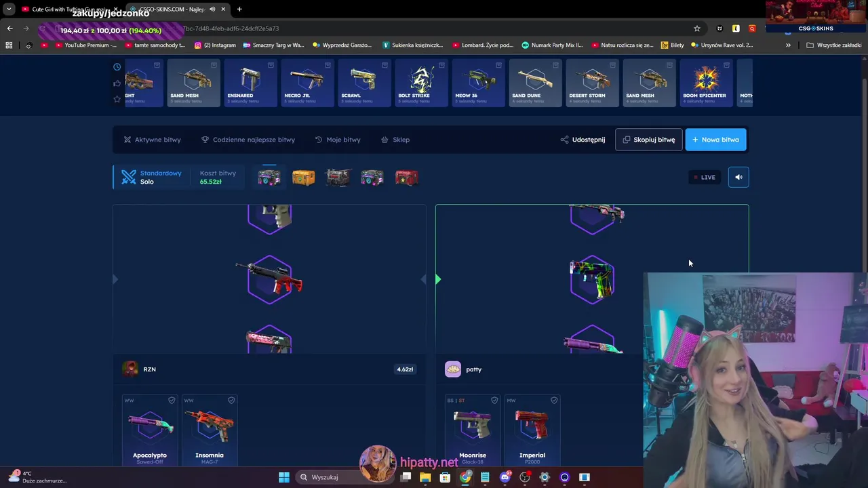
Task: Open the browser tab search dropdown
Action: (9, 9)
